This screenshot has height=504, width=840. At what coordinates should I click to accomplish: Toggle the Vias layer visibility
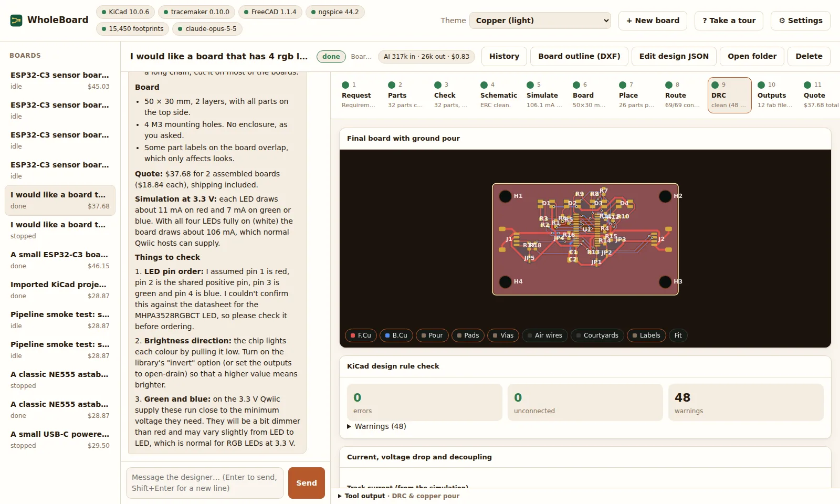pos(503,335)
